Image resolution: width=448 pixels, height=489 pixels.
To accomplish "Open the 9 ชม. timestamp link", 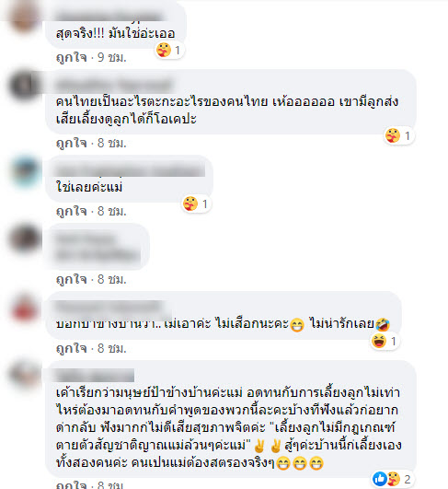I will (112, 57).
